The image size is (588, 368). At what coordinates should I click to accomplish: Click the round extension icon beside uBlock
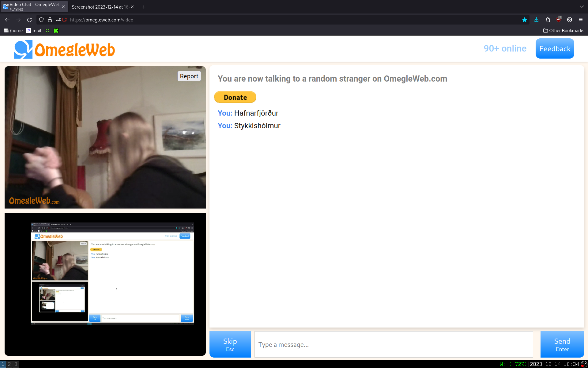tap(570, 20)
